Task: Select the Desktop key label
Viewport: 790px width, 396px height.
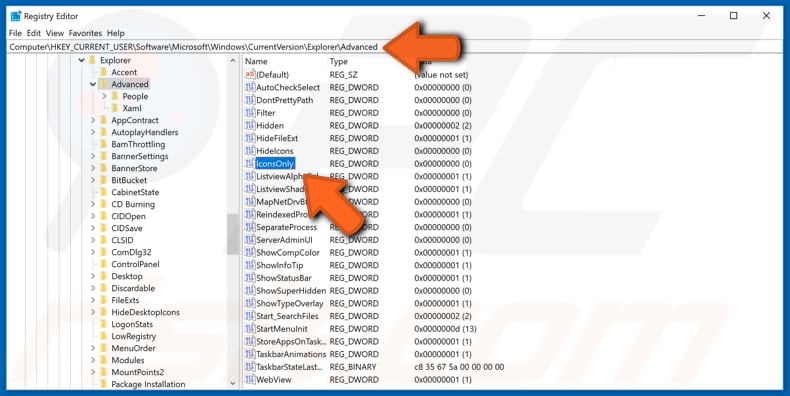Action: [x=127, y=277]
